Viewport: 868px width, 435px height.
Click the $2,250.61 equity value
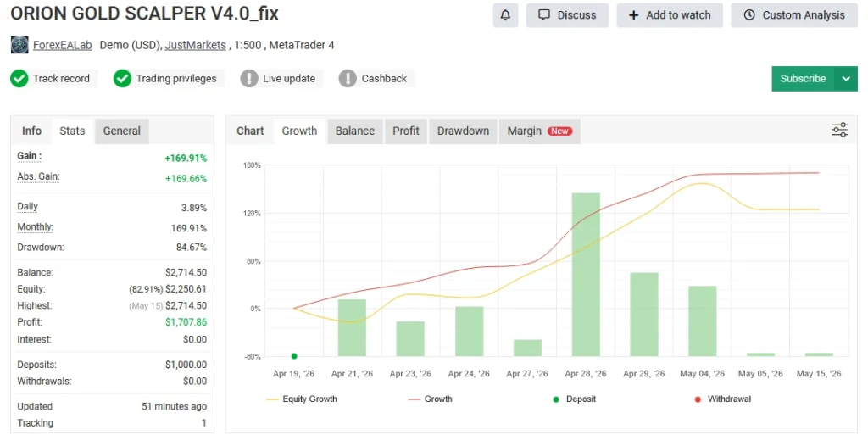(186, 289)
